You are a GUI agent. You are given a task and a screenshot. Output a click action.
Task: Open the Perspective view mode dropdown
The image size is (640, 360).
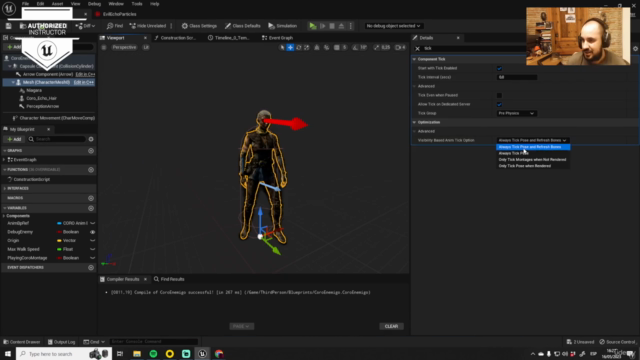(x=124, y=47)
